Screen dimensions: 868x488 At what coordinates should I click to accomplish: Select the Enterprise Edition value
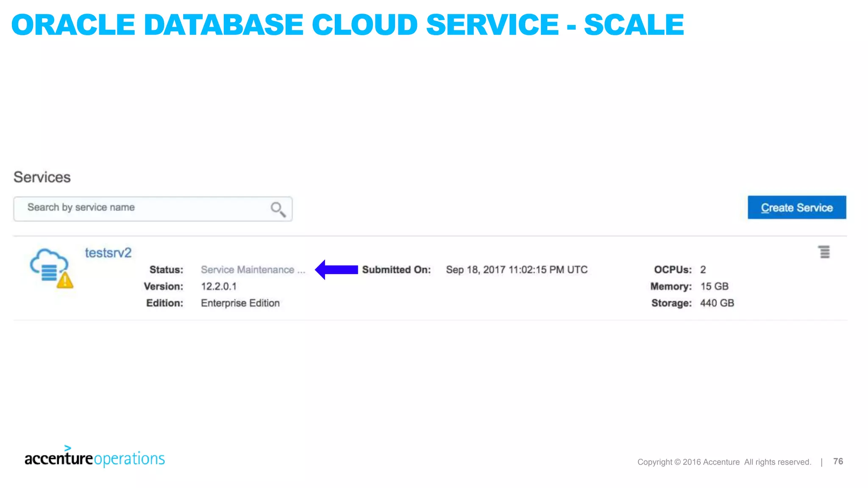click(x=240, y=303)
